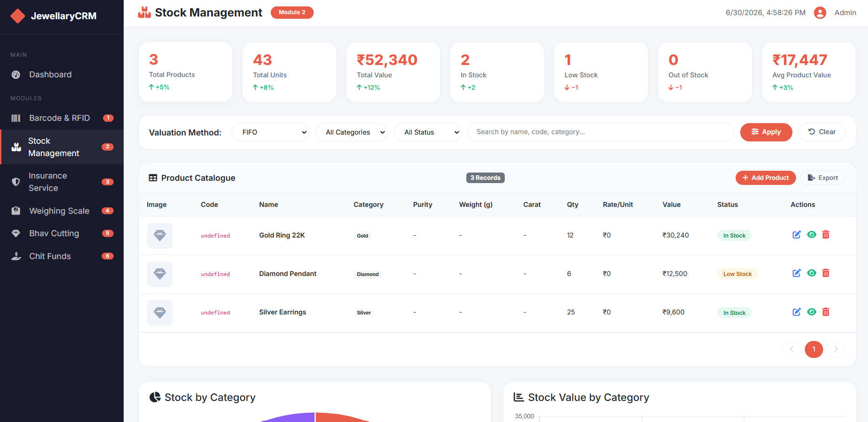Screen dimensions: 868x422
Task: Click the JewellaryCRM diamond logo
Action: coord(18,16)
